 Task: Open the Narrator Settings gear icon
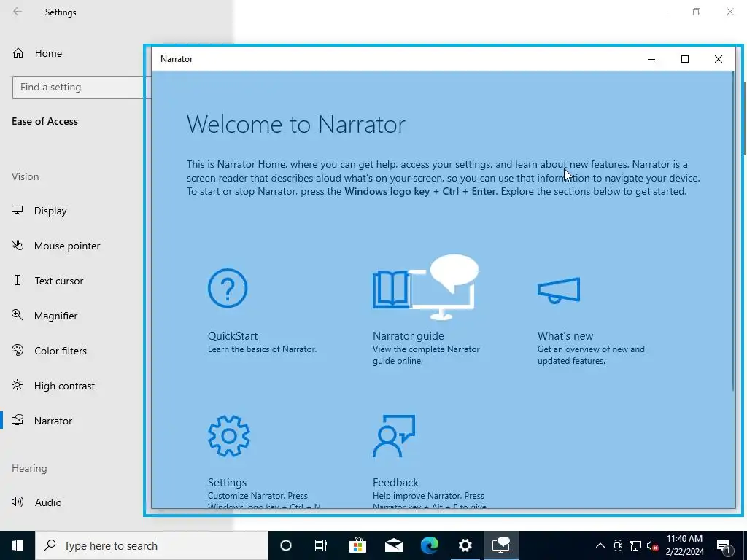(x=229, y=436)
